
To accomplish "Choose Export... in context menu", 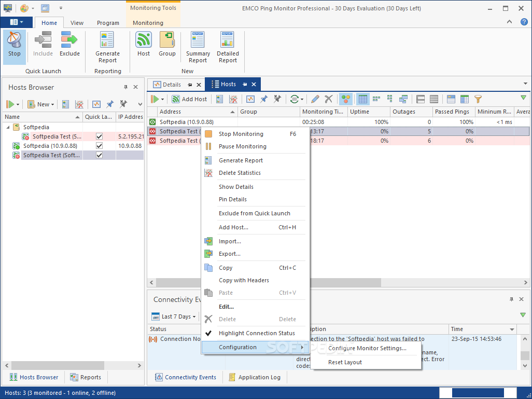I will coord(256,254).
